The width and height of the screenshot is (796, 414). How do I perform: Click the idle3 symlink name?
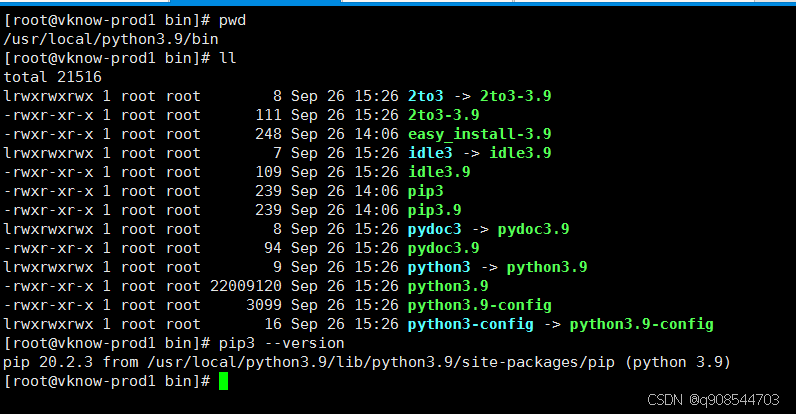pos(431,153)
